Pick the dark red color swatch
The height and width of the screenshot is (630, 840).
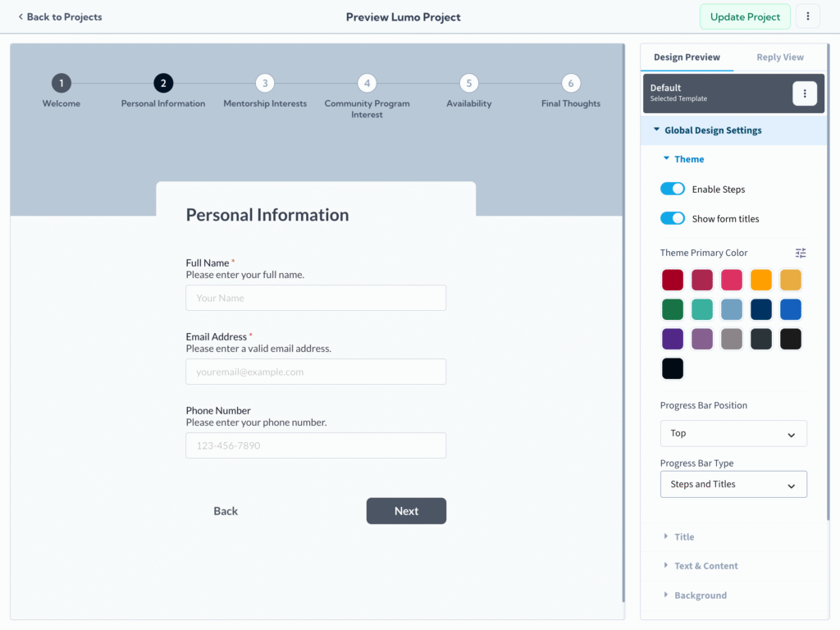[x=673, y=280]
